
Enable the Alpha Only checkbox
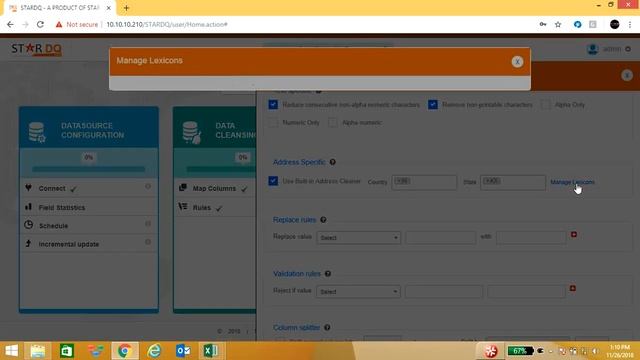pyautogui.click(x=546, y=104)
